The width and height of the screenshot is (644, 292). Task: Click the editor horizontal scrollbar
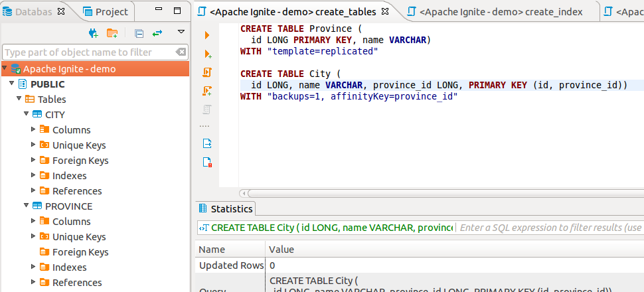[x=445, y=193]
